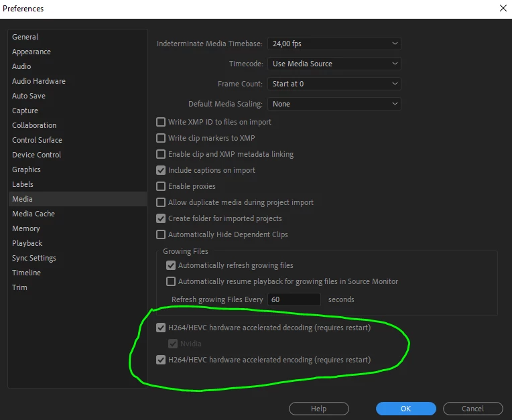Click the Refresh growing Files seconds field
Image resolution: width=512 pixels, height=420 pixels.
point(294,299)
